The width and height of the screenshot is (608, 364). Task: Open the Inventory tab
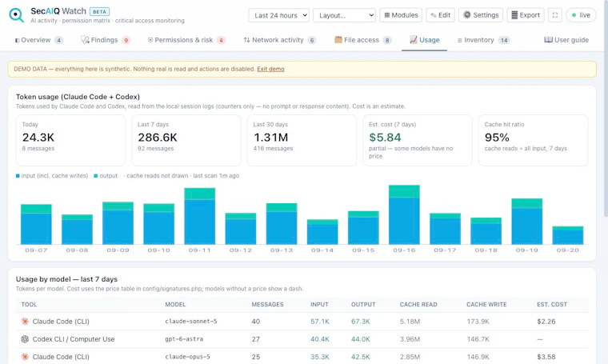pos(483,40)
